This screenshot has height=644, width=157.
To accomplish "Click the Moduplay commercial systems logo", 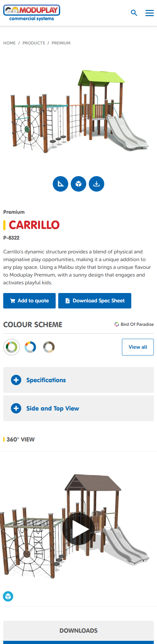I will [32, 13].
